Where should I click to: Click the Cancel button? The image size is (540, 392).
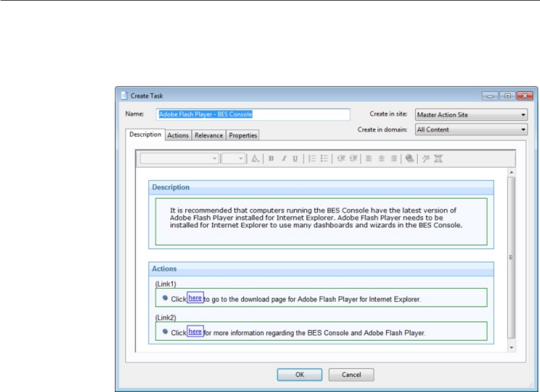351,375
